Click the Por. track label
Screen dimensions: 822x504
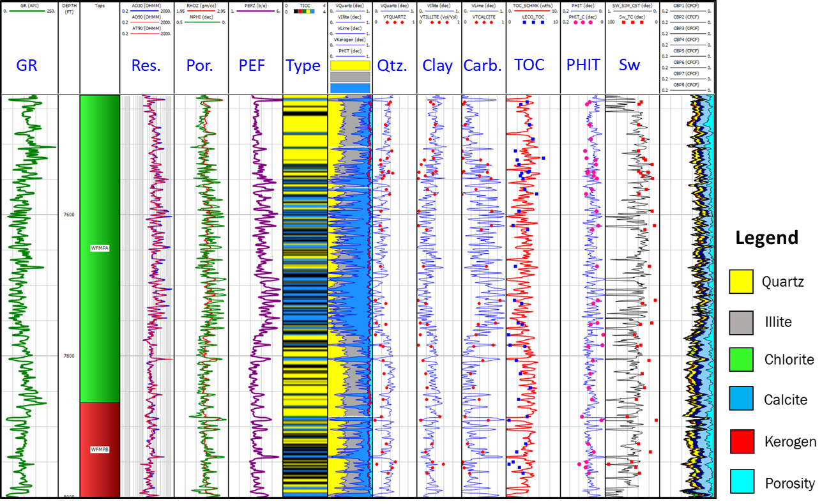(200, 65)
